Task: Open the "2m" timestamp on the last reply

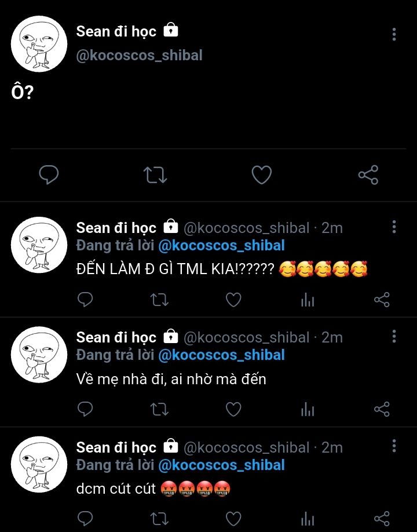Action: pyautogui.click(x=332, y=447)
